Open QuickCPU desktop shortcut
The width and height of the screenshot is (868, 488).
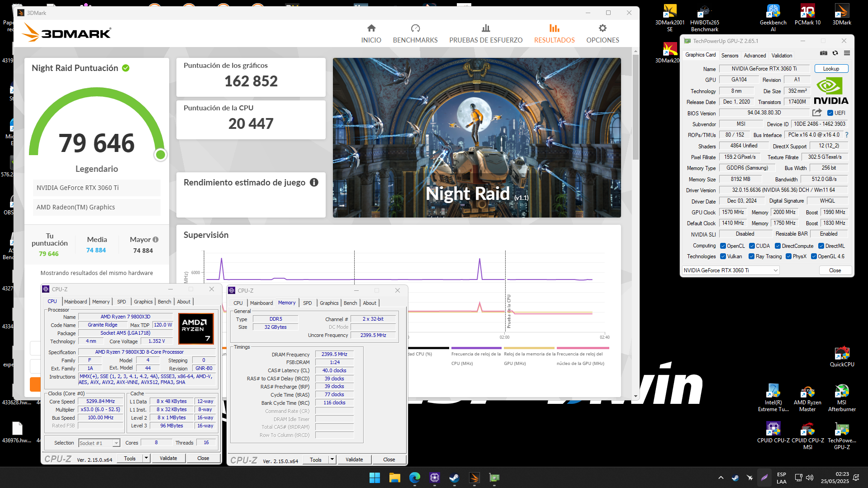[842, 357]
